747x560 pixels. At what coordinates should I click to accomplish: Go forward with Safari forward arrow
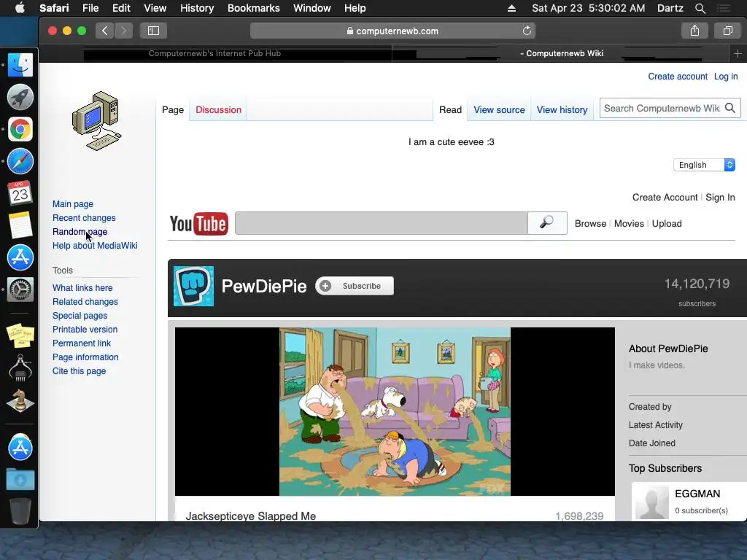[x=123, y=31]
